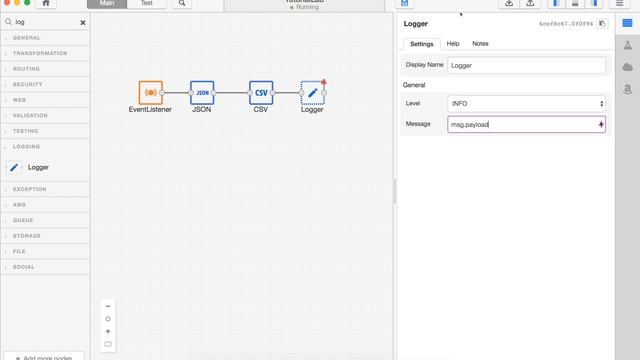Export the flow with the upload arrow icon
This screenshot has height=360, width=640.
[530, 3]
